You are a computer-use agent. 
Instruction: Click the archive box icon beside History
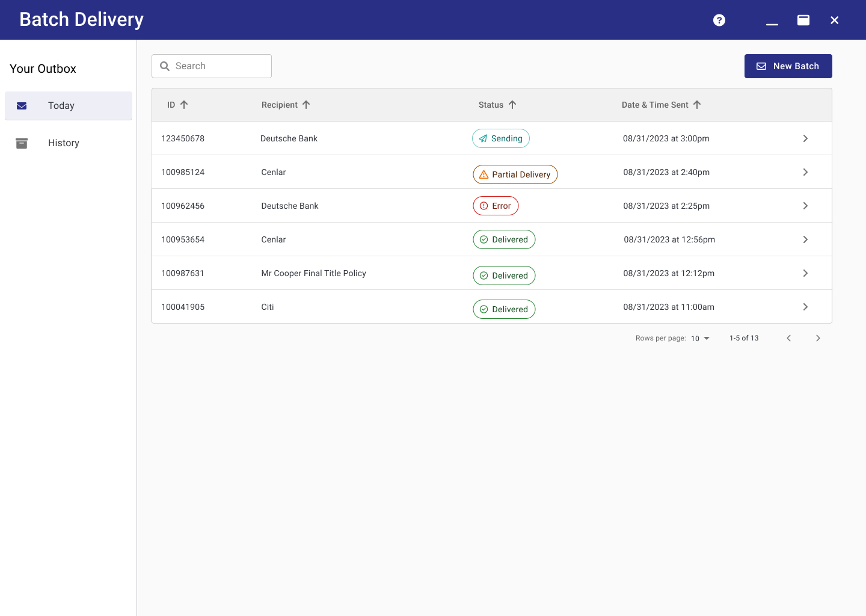coord(22,143)
